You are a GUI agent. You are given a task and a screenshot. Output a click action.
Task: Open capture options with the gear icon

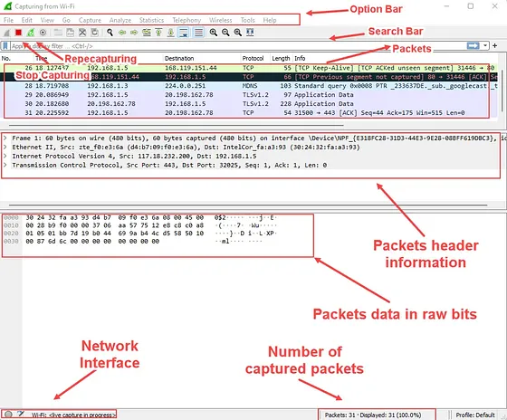coord(43,33)
